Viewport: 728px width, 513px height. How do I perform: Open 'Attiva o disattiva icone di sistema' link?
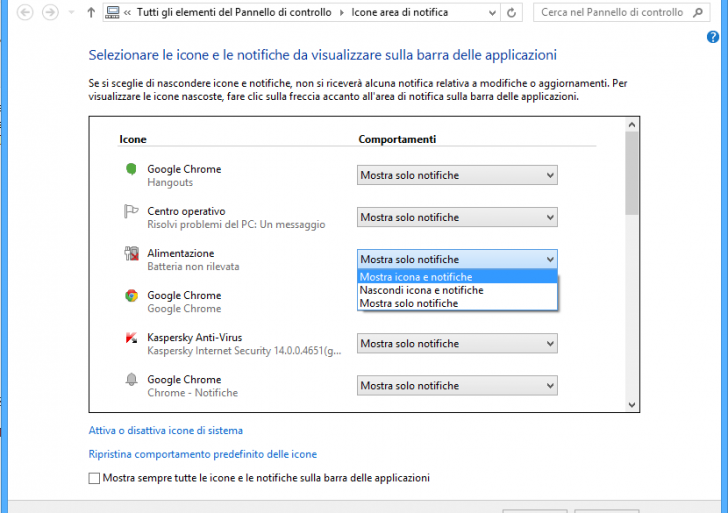[x=166, y=430]
